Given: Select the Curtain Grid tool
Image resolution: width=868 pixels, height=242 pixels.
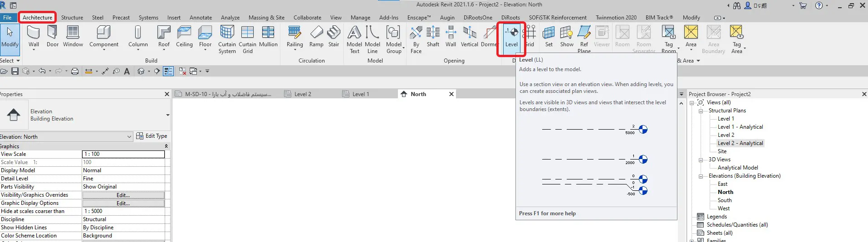Looking at the screenshot, I should (247, 39).
